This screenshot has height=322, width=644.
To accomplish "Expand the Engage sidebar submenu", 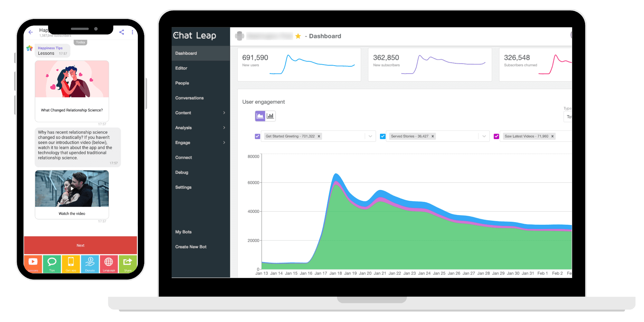I will click(224, 142).
